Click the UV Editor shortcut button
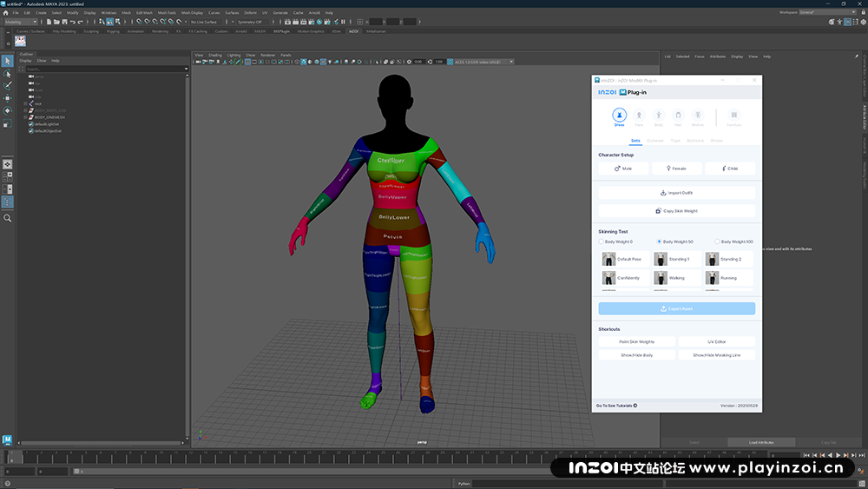868x489 pixels. (x=716, y=341)
